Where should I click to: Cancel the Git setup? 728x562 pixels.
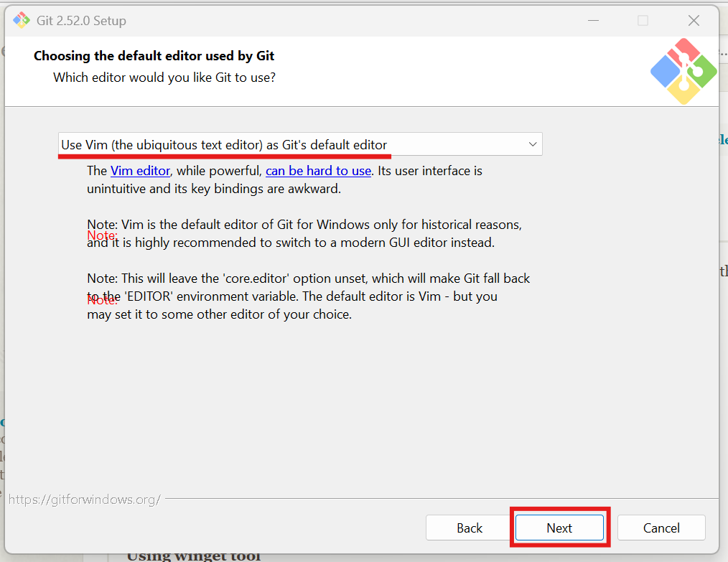tap(661, 528)
